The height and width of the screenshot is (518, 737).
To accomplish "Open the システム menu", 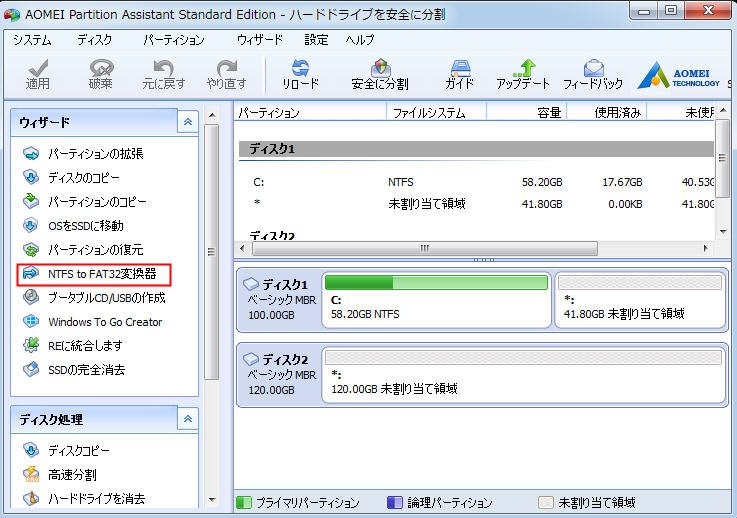I will point(32,40).
